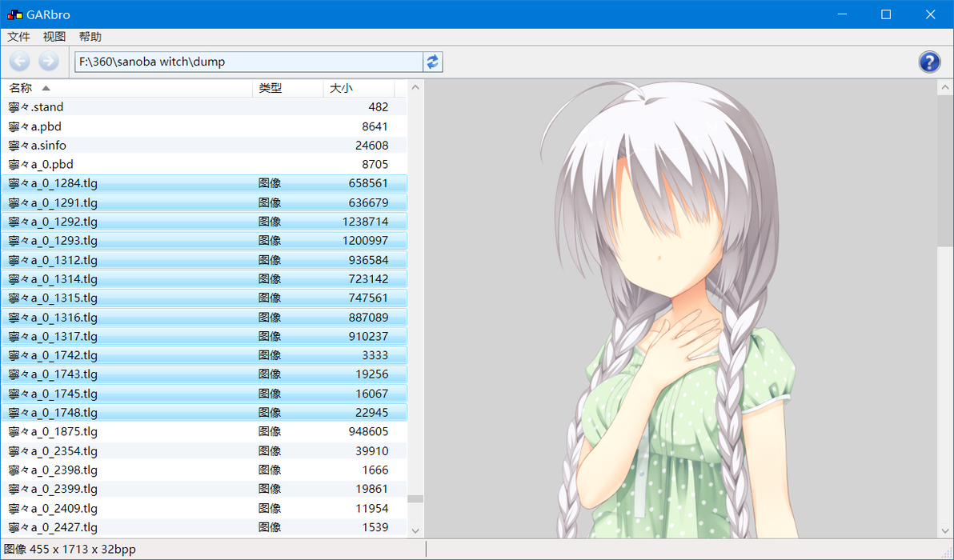Select the file 寧々a_0_1748.tlg

tap(204, 412)
